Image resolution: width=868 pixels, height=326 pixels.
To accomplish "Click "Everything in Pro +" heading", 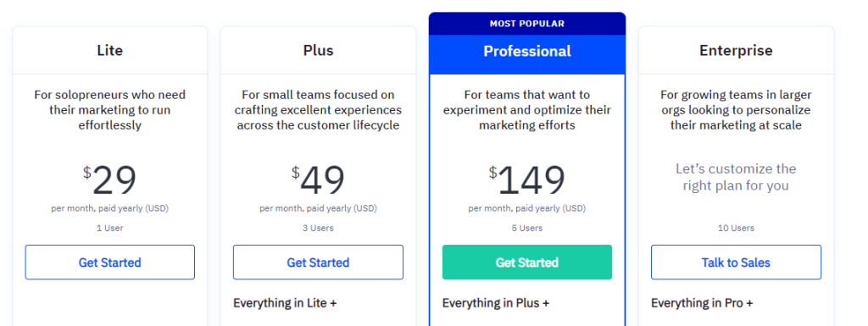I will coord(702,303).
